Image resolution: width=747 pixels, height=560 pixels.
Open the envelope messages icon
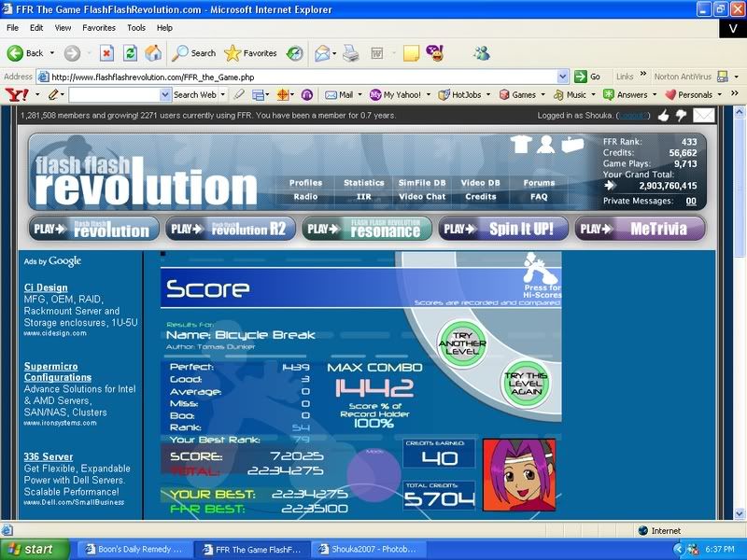click(x=702, y=115)
